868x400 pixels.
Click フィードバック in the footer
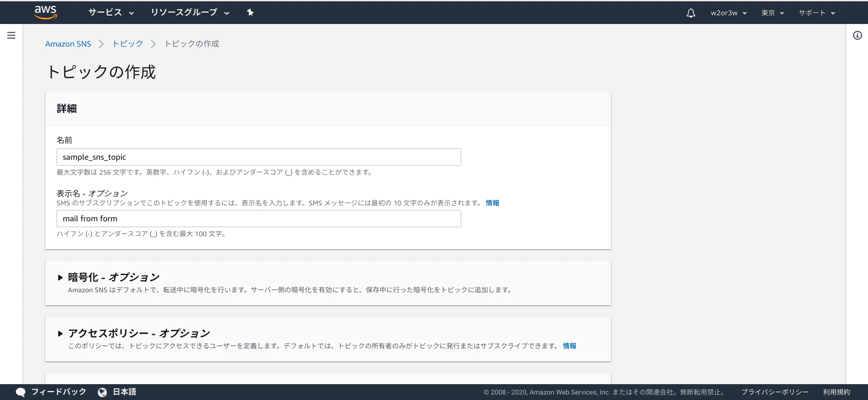point(58,392)
